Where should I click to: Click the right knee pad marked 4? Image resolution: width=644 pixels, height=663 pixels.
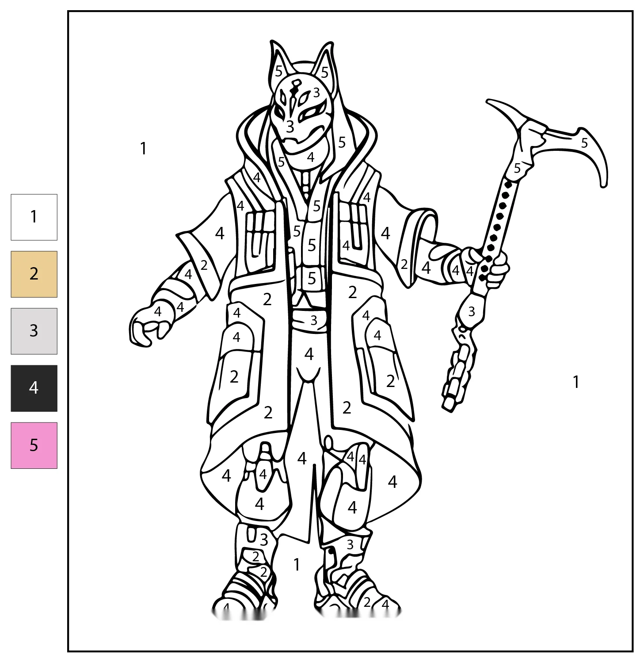click(352, 507)
